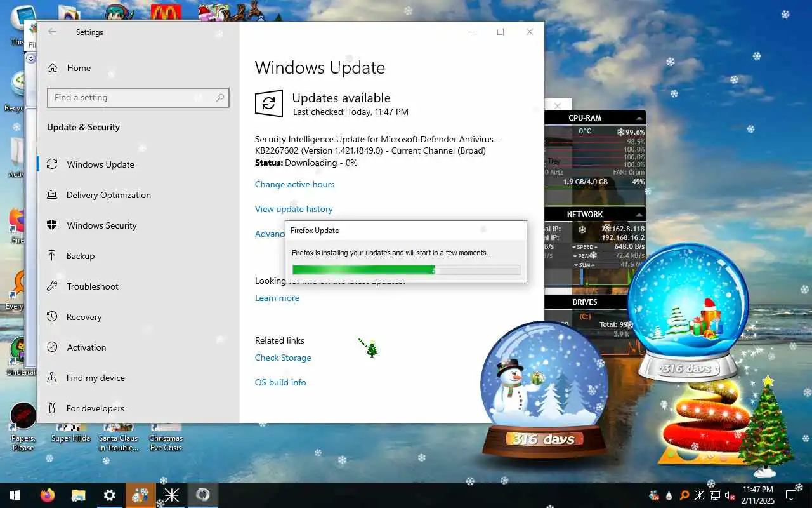Click the 'Windows Update' page title
Viewport: 812px width, 508px height.
click(320, 67)
